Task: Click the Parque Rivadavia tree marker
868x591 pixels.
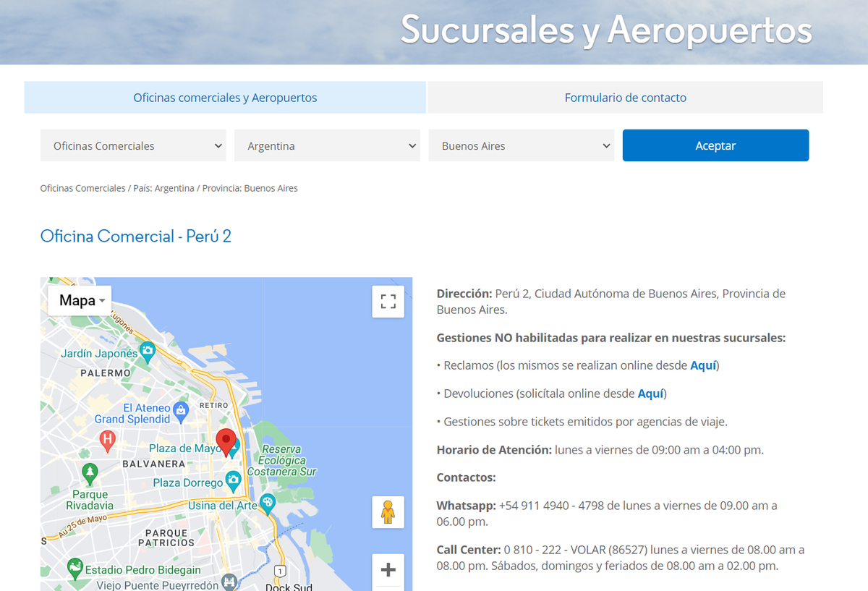Action: pos(90,474)
